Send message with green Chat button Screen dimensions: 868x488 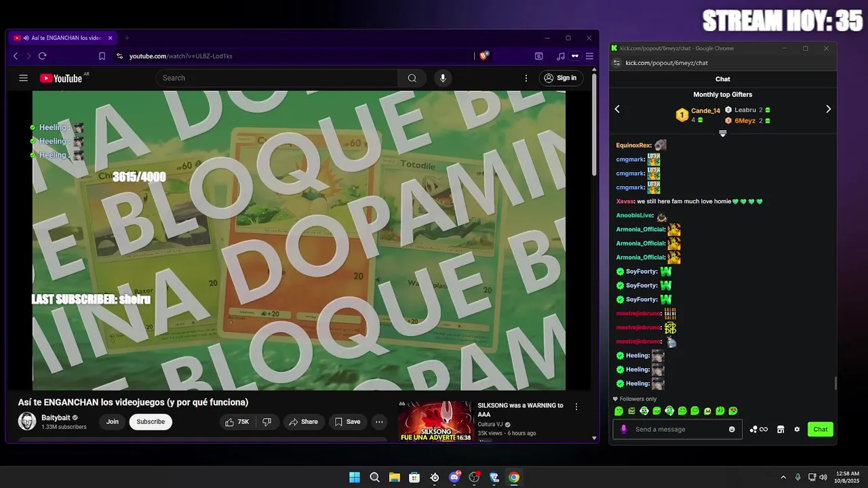(821, 429)
